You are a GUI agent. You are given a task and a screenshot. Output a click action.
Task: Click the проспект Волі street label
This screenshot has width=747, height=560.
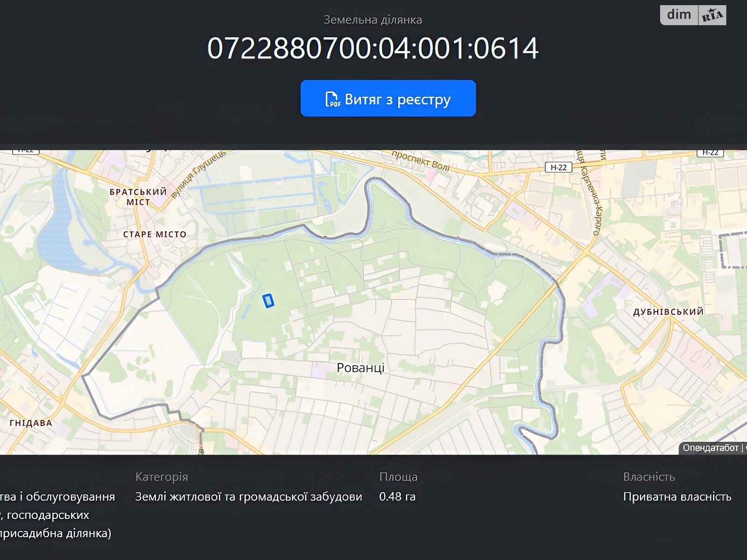pyautogui.click(x=420, y=161)
